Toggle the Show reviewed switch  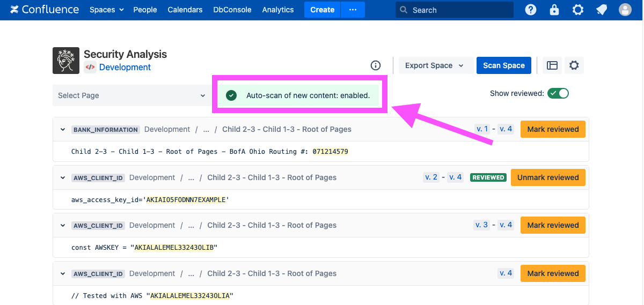click(x=558, y=93)
